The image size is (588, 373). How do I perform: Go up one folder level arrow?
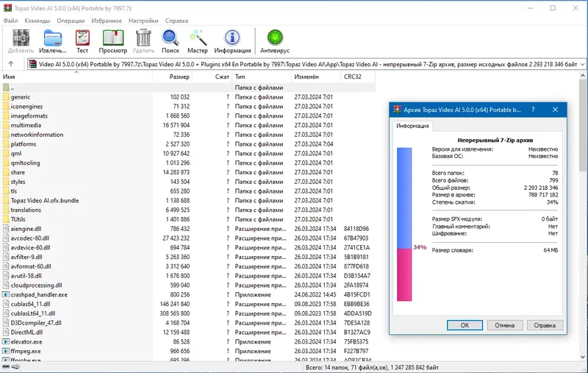pos(11,64)
